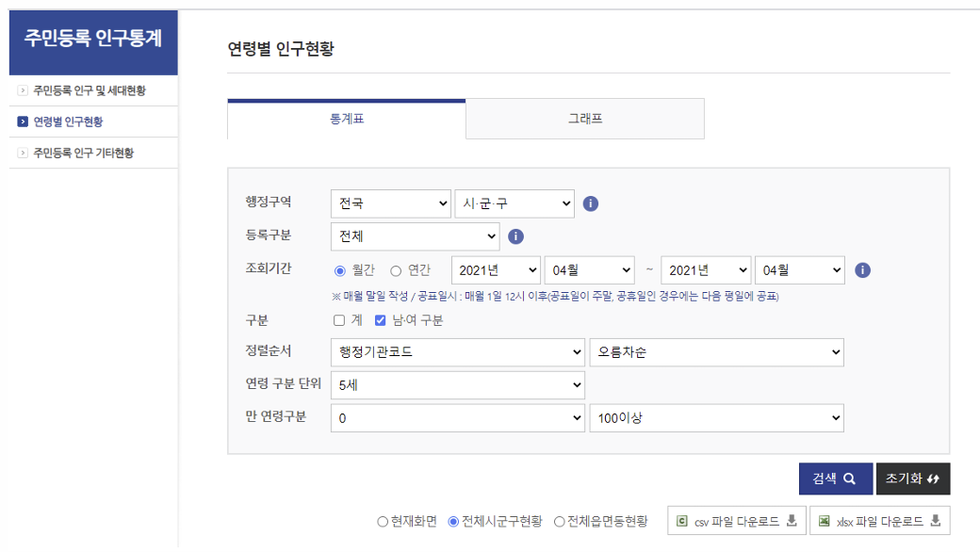Click 연령 구분 단위 label
Viewport: 980px width, 552px height.
[x=283, y=383]
